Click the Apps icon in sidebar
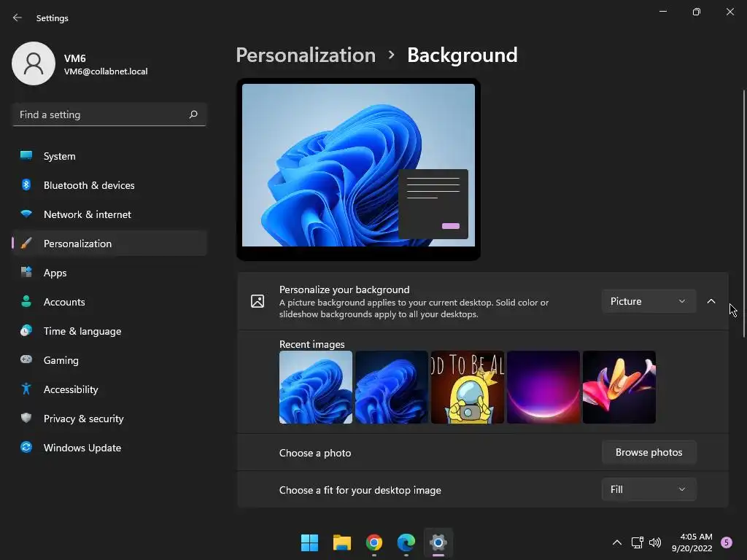The image size is (747, 560). pyautogui.click(x=26, y=273)
